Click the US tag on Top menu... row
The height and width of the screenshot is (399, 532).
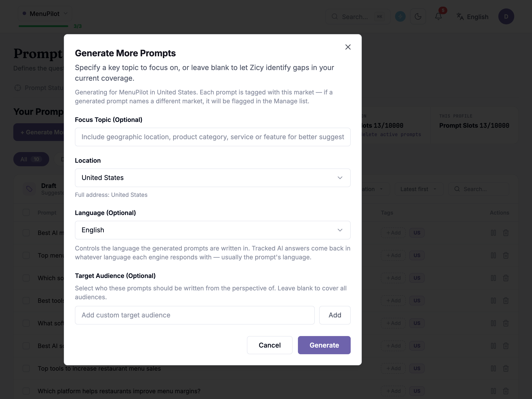click(x=417, y=255)
